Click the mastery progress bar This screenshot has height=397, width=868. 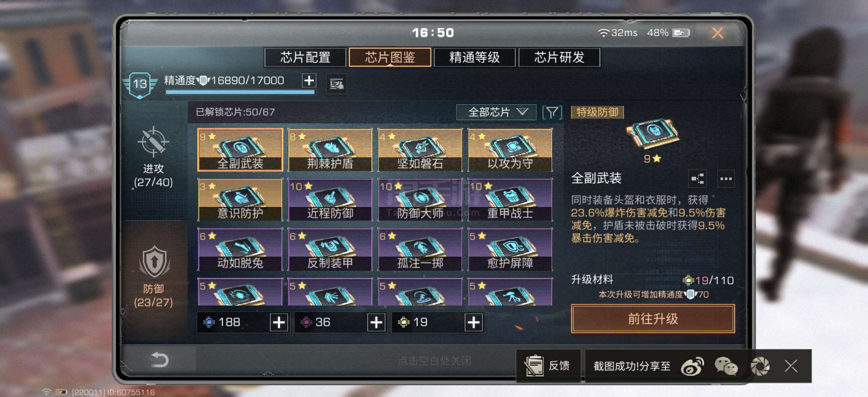[x=240, y=92]
